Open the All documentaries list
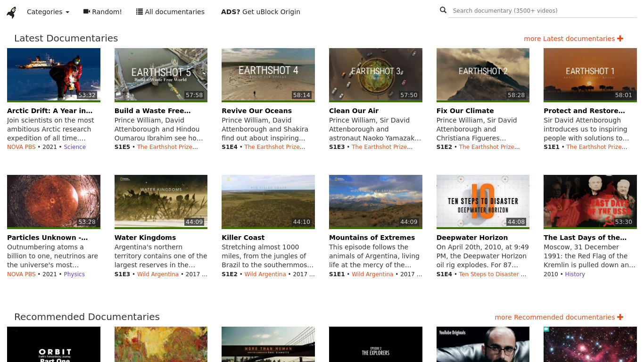 coord(170,12)
